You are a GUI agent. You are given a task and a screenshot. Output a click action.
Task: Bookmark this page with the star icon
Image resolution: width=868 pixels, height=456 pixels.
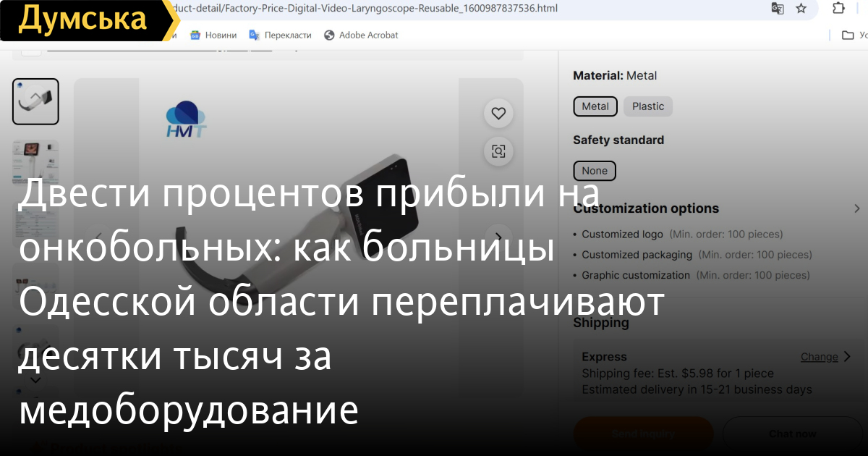coord(801,9)
